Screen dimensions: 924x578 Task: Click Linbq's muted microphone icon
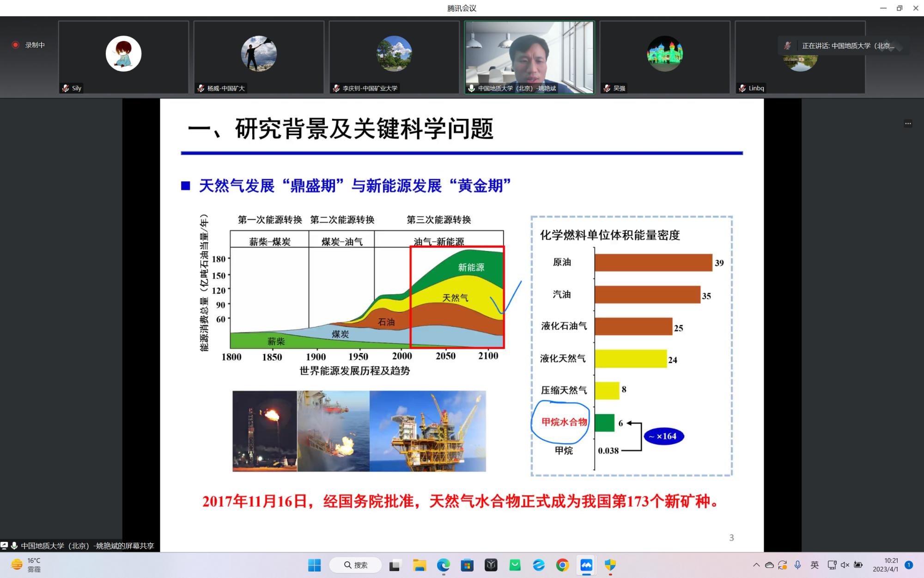coord(742,88)
